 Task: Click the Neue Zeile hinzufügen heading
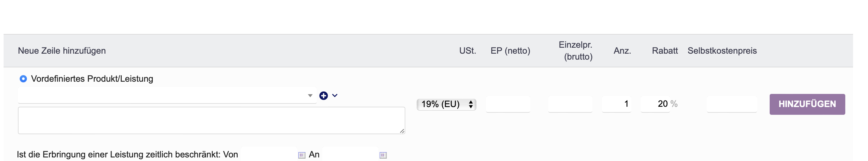click(62, 51)
